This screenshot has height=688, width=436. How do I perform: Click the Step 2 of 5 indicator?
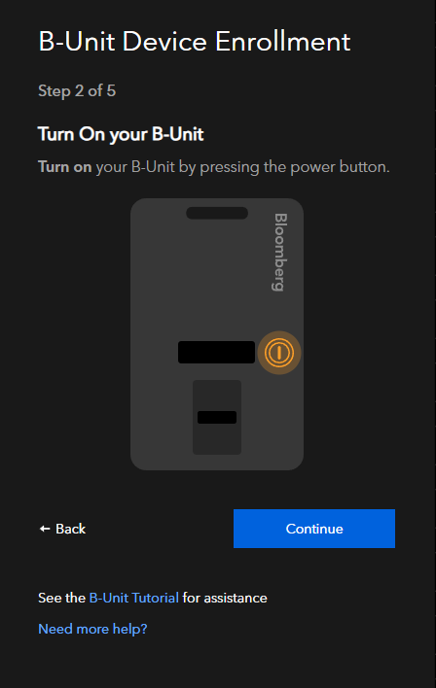[x=77, y=91]
